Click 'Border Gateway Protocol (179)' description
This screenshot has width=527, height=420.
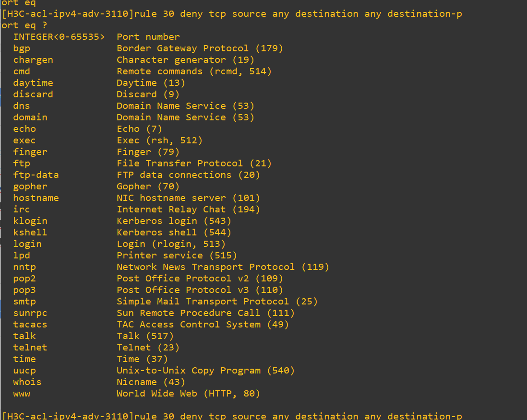200,48
